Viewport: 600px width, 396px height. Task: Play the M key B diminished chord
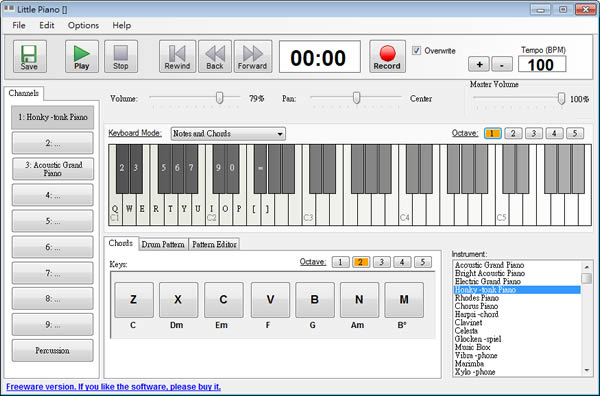(x=404, y=300)
